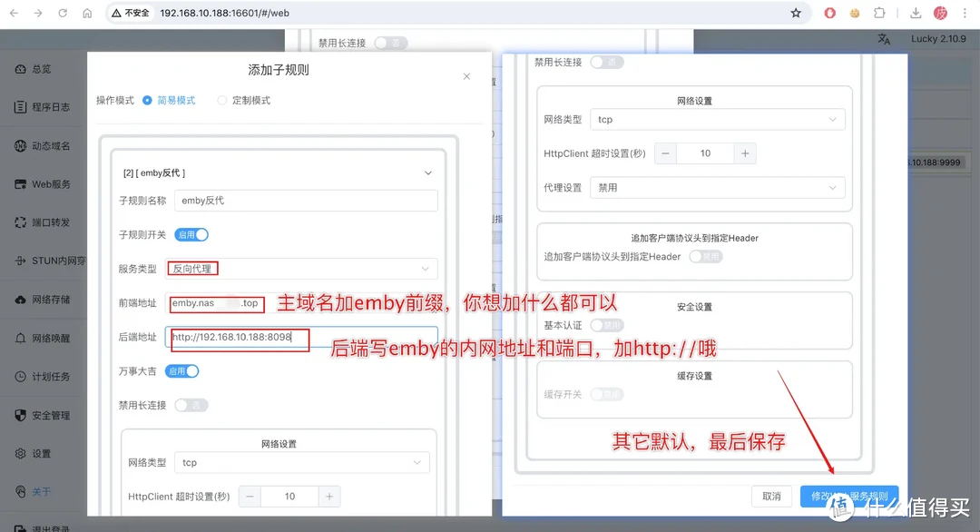
Task: Close the 添加子规则 dialog
Action: [466, 76]
